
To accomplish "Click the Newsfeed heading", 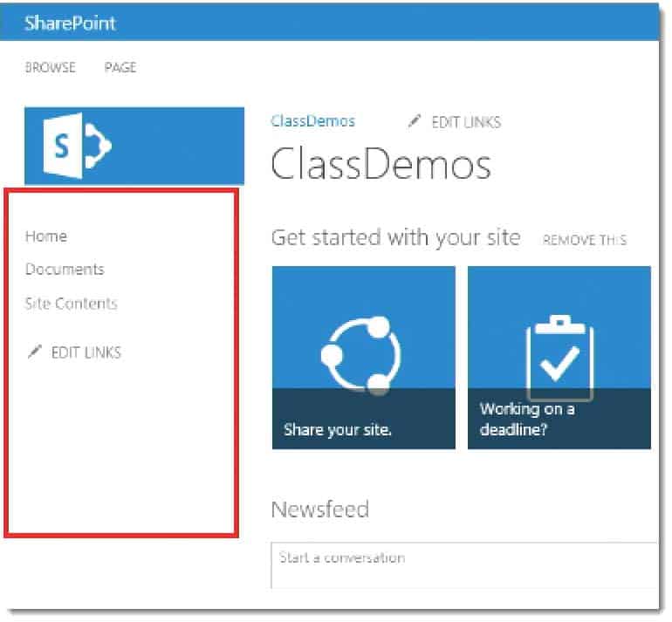I will tap(320, 509).
